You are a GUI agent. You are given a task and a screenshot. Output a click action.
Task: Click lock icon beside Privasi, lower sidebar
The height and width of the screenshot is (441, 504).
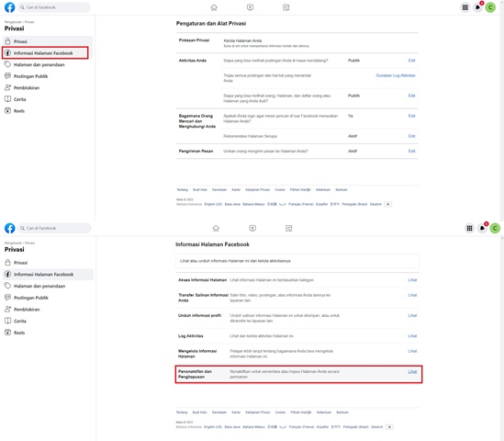7,263
